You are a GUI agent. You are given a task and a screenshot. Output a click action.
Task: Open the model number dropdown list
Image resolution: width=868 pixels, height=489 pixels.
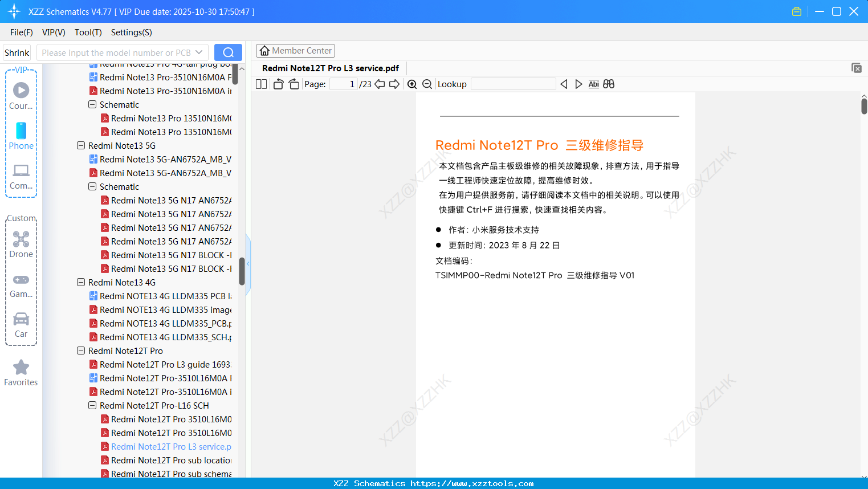198,52
